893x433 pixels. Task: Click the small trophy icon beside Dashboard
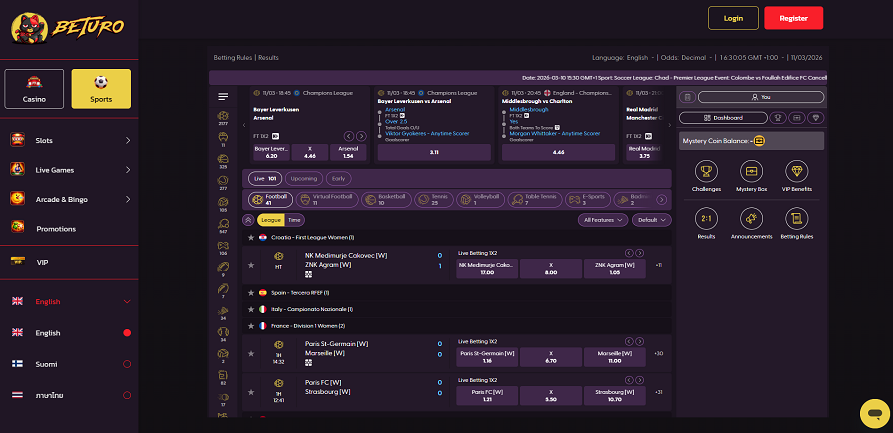pyautogui.click(x=777, y=118)
